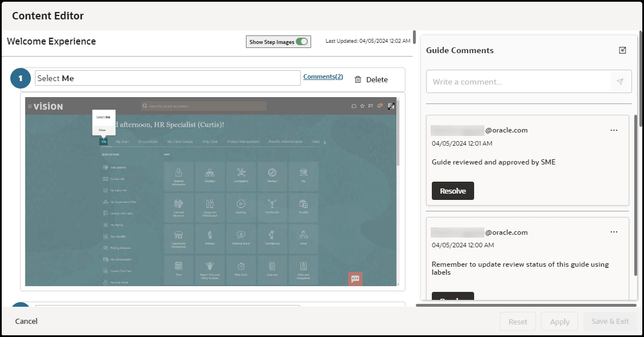Image resolution: width=644 pixels, height=337 pixels.
Task: Expand the step image to full view
Action: point(391,106)
